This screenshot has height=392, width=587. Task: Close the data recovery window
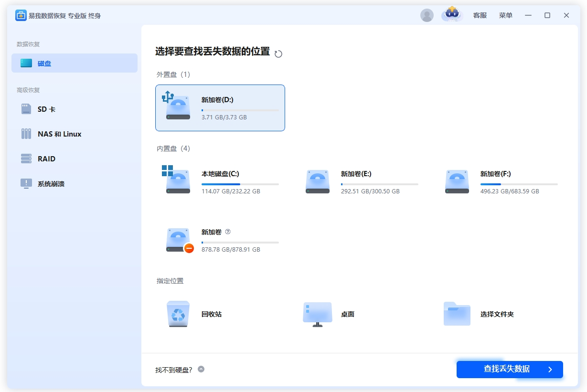click(566, 15)
